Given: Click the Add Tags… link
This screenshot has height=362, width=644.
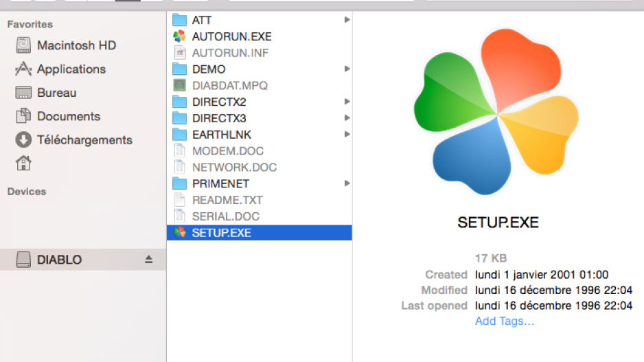Looking at the screenshot, I should click(x=504, y=321).
